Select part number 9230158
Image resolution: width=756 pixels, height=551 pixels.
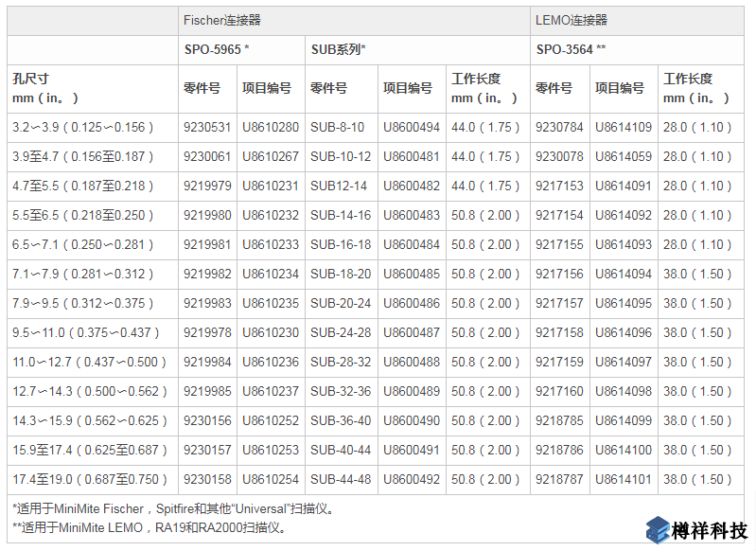pos(207,480)
